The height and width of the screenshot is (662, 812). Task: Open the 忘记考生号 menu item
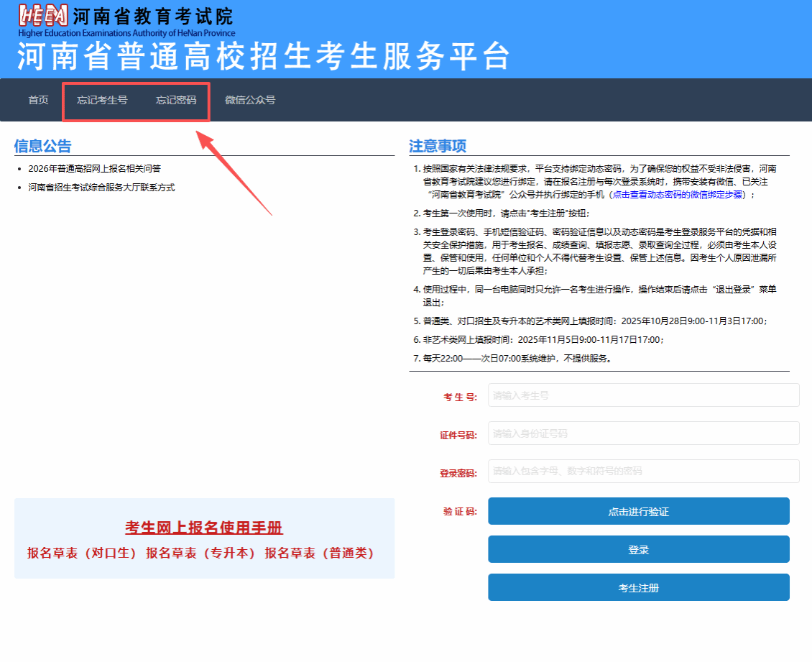[x=103, y=100]
